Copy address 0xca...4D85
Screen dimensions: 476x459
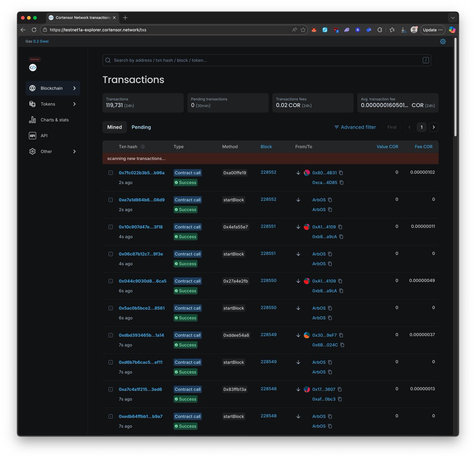click(342, 183)
